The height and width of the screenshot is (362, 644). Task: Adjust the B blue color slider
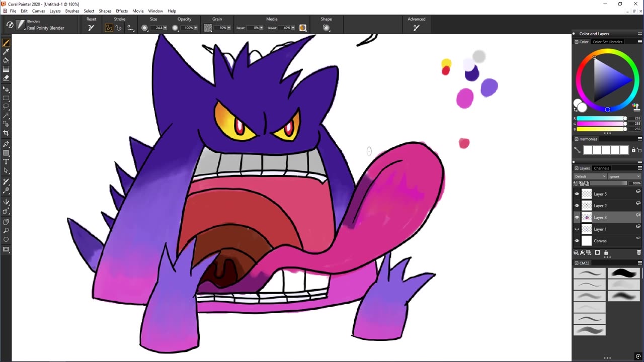pos(602,129)
